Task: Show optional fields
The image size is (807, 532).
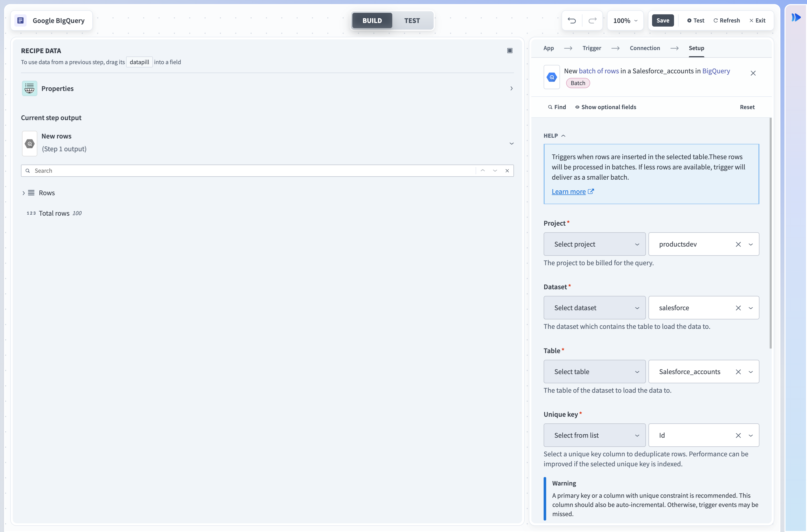Action: tap(605, 107)
